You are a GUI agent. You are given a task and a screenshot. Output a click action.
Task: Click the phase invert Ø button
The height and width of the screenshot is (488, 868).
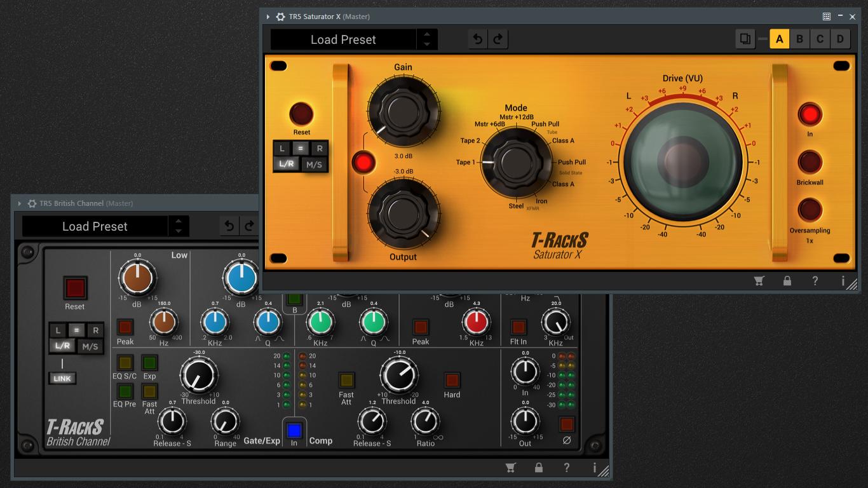tap(567, 424)
